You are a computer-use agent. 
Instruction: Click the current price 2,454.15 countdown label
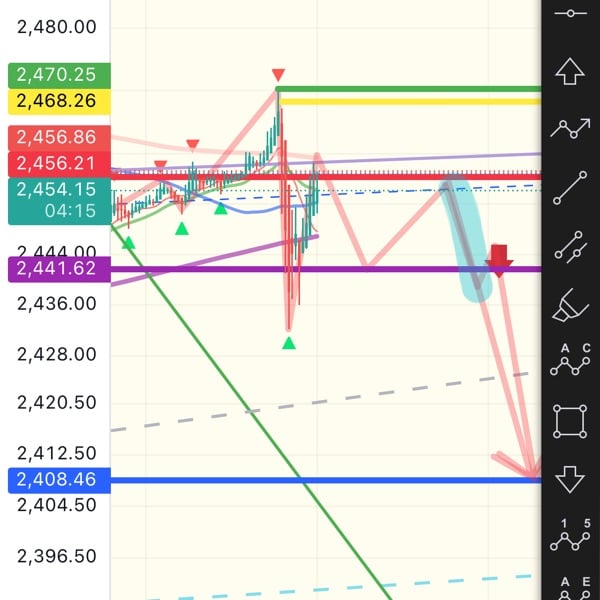(58, 200)
